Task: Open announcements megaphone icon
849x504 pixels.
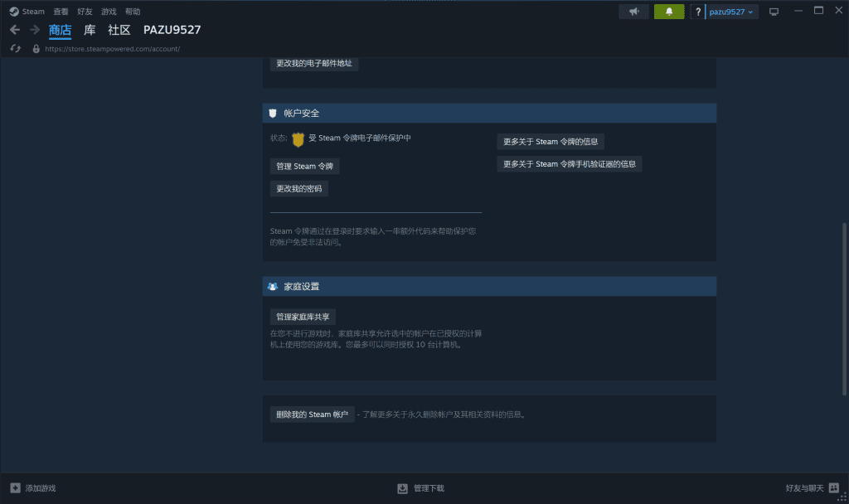Action: click(x=634, y=12)
